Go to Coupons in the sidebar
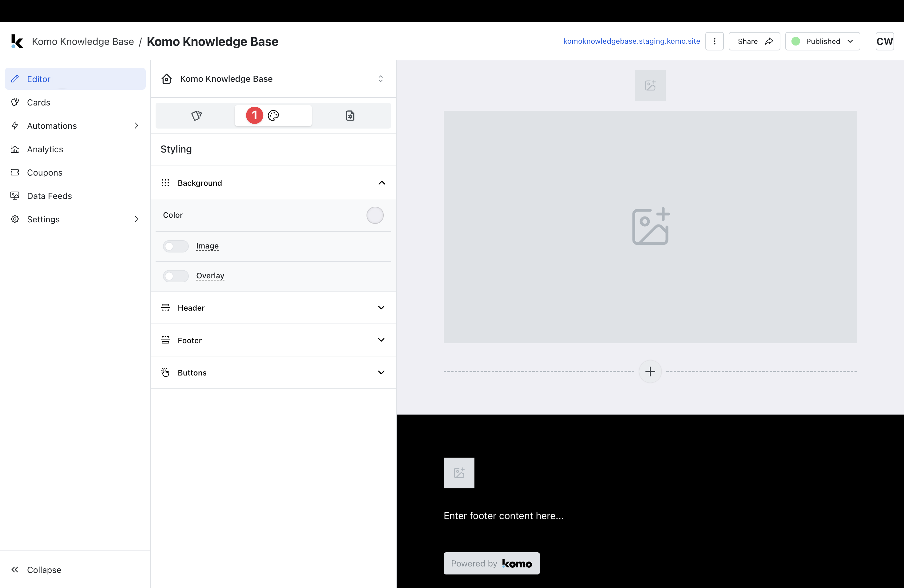This screenshot has width=904, height=588. 45,173
